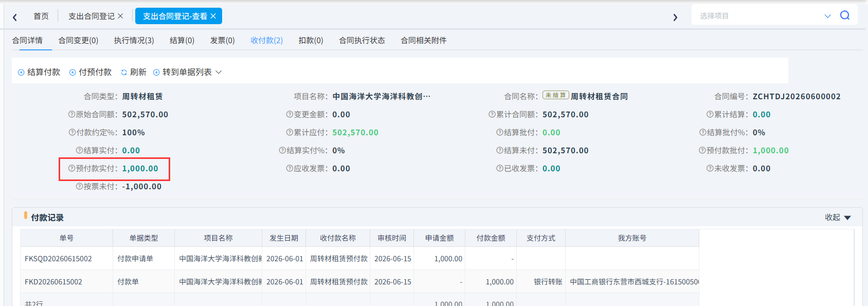Image resolution: width=868 pixels, height=306 pixels.
Task: Open the 扣款(0) tab
Action: pos(311,41)
